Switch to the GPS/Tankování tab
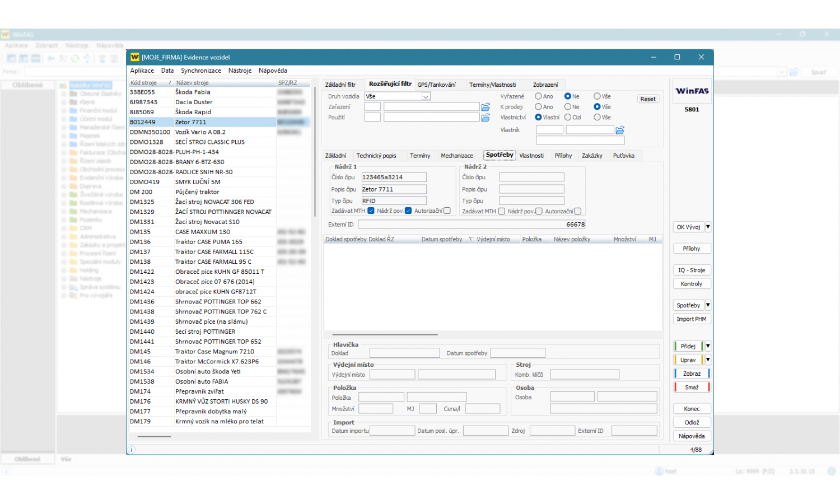Image resolution: width=840 pixels, height=504 pixels. pos(436,85)
